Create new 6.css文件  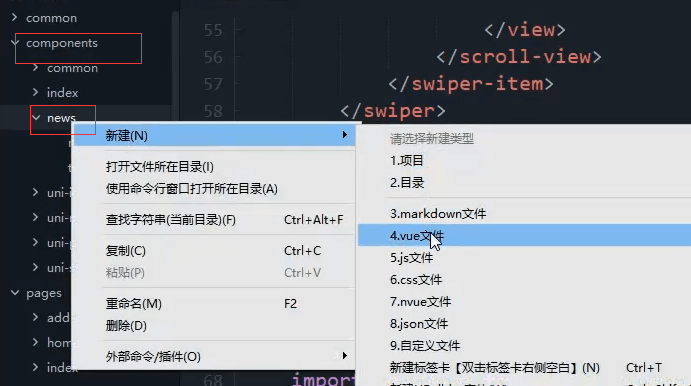pyautogui.click(x=416, y=280)
